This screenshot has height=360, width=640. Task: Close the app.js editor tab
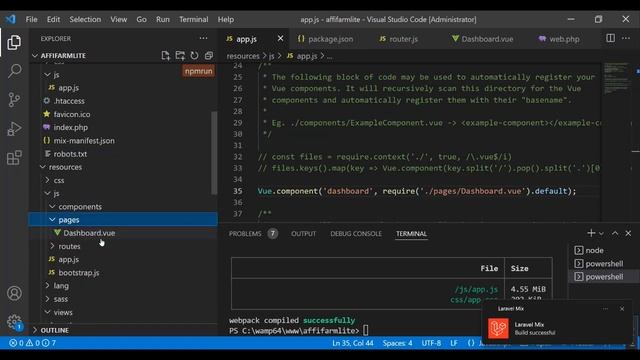pos(280,38)
